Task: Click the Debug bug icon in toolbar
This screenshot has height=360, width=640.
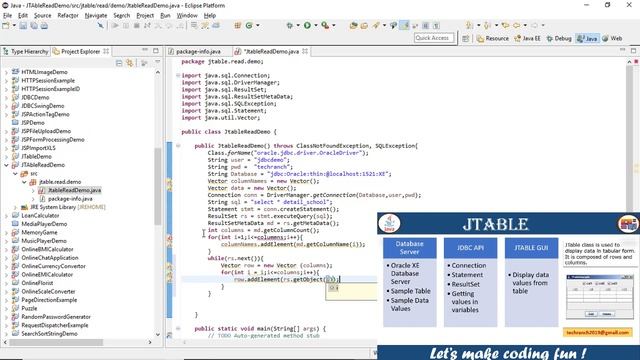Action: [289, 26]
